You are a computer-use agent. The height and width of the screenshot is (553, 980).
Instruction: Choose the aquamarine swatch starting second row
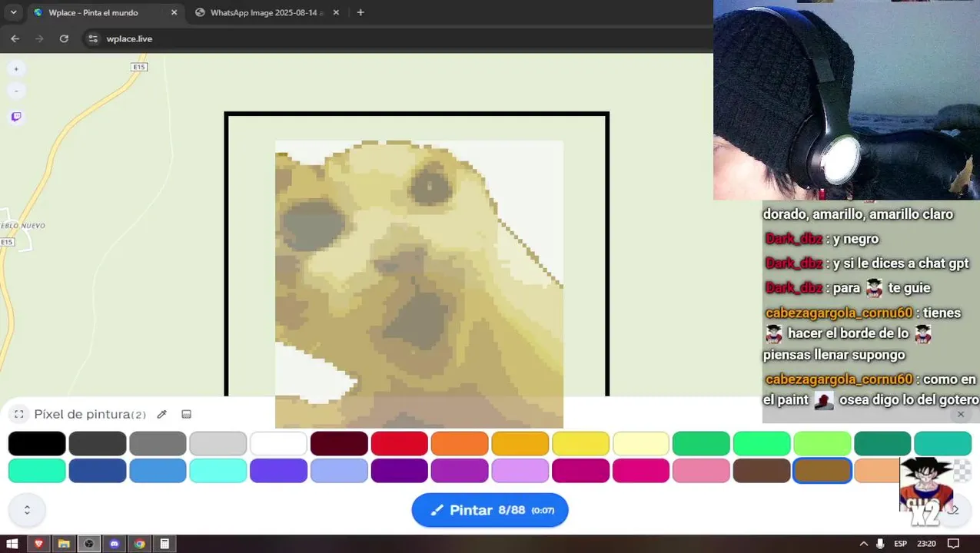point(37,470)
